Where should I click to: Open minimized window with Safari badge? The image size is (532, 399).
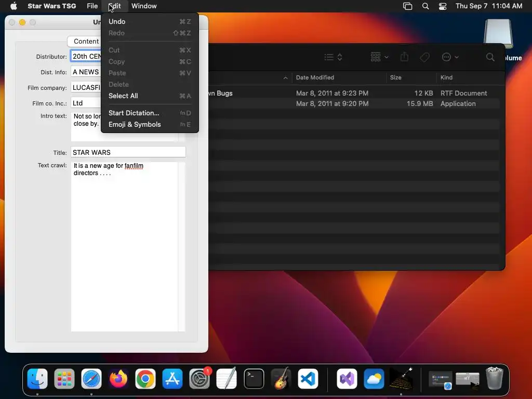441,379
